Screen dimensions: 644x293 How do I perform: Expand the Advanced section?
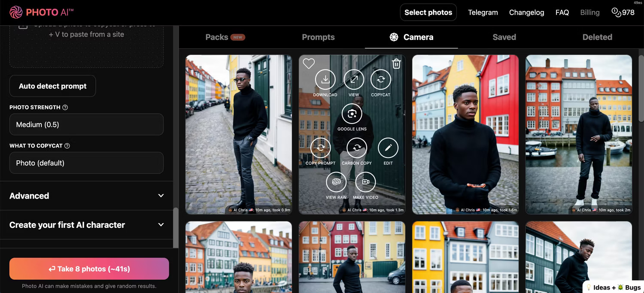pyautogui.click(x=86, y=196)
